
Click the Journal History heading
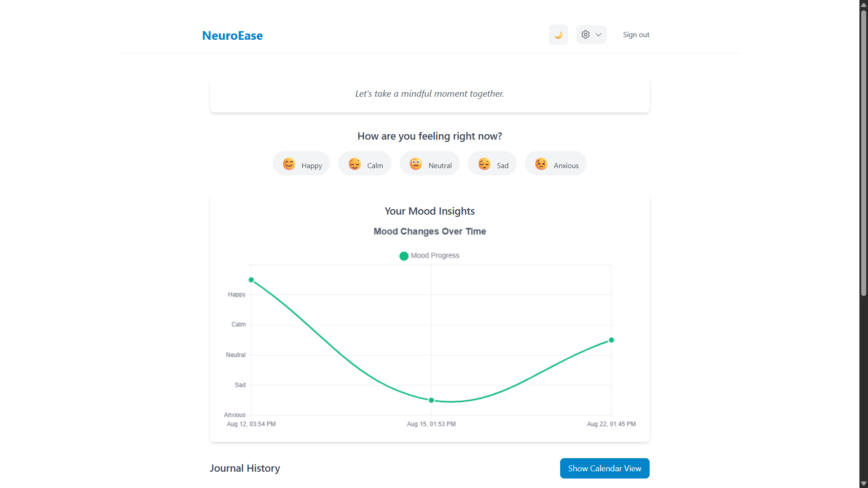(245, 468)
